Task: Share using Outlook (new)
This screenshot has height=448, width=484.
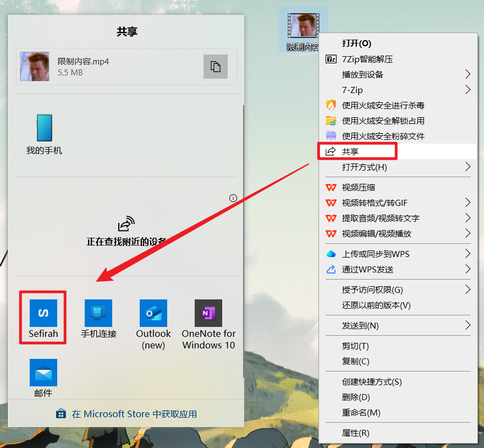Action: click(153, 324)
